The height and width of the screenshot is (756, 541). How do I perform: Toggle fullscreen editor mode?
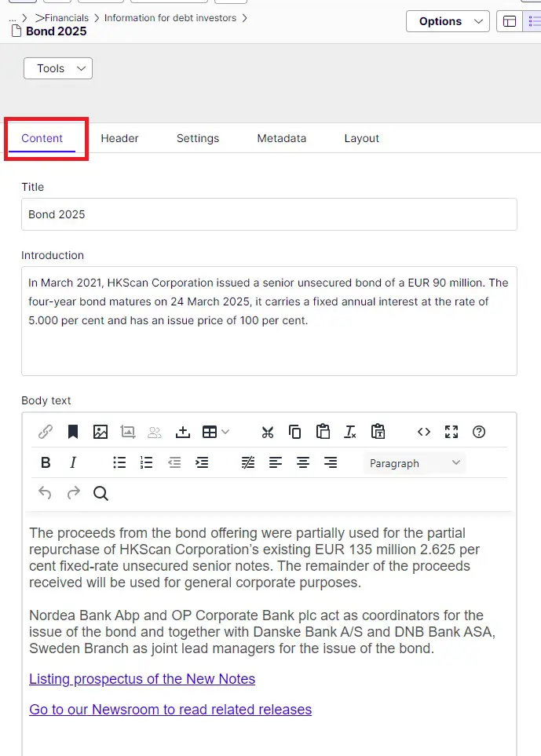pyautogui.click(x=451, y=432)
